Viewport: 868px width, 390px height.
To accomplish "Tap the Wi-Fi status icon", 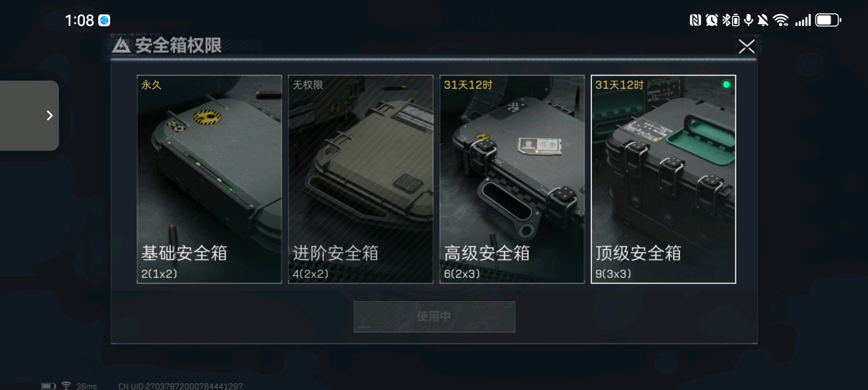I will pyautogui.click(x=781, y=20).
